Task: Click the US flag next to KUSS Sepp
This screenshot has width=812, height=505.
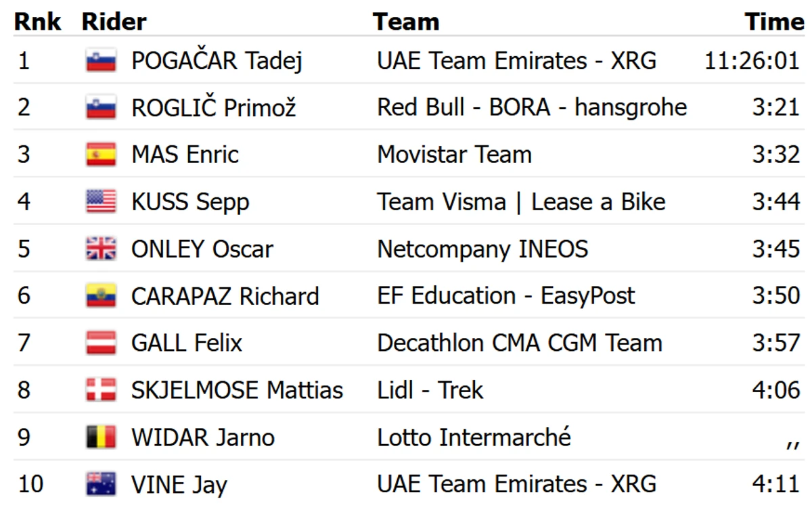Action: 101,201
